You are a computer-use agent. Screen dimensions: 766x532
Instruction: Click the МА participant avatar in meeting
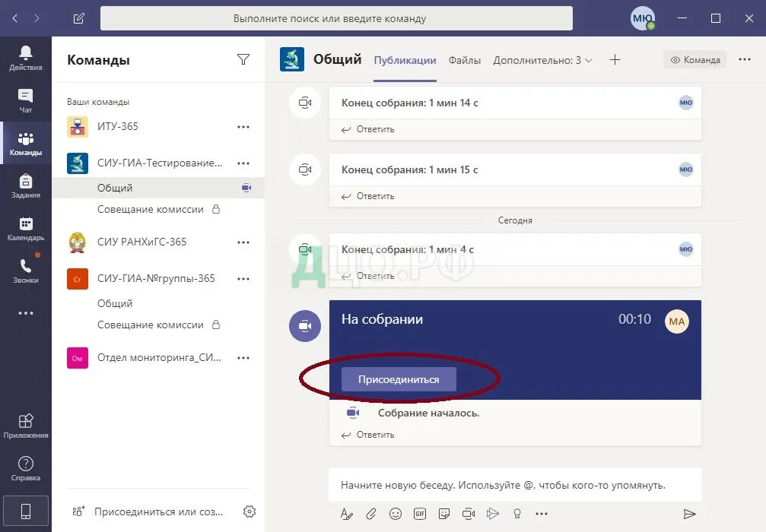676,321
